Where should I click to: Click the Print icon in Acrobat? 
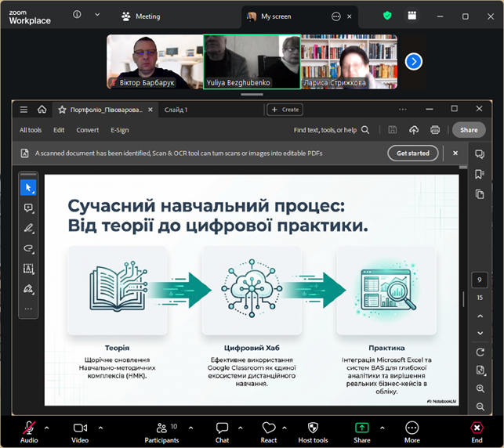click(x=435, y=130)
